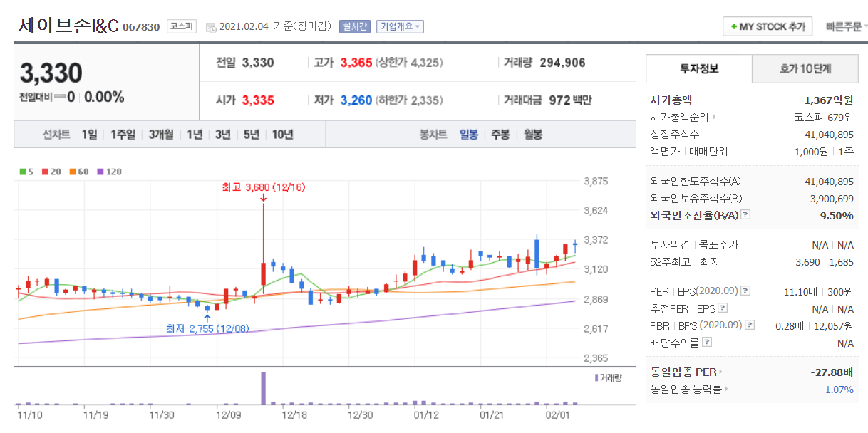Click help icon next to PBR BPS(2020.09)

pyautogui.click(x=748, y=325)
